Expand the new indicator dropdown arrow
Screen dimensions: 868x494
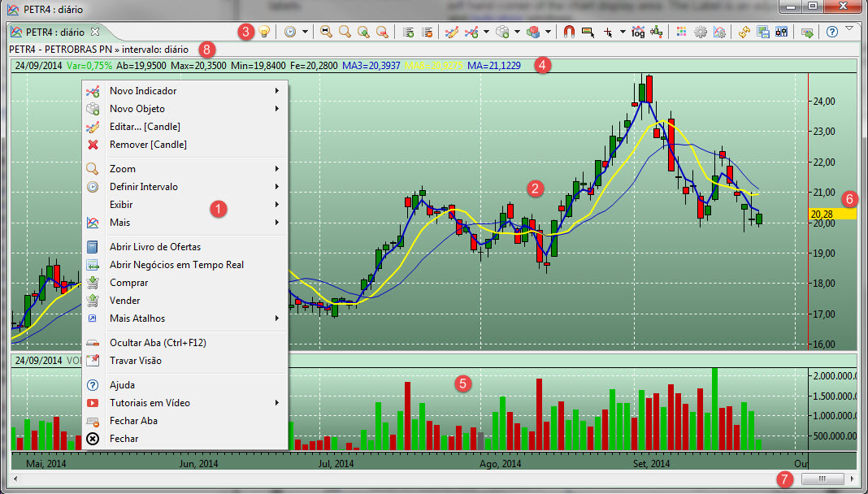pyautogui.click(x=486, y=32)
